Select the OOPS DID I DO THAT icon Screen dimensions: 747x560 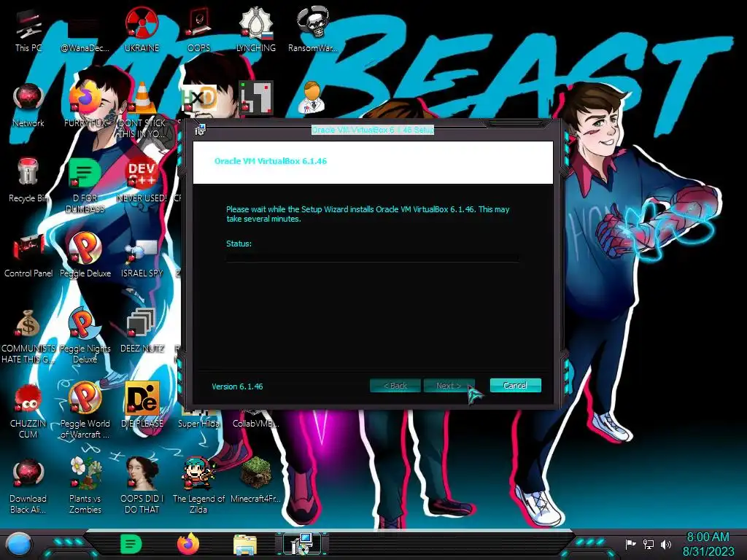coord(142,486)
